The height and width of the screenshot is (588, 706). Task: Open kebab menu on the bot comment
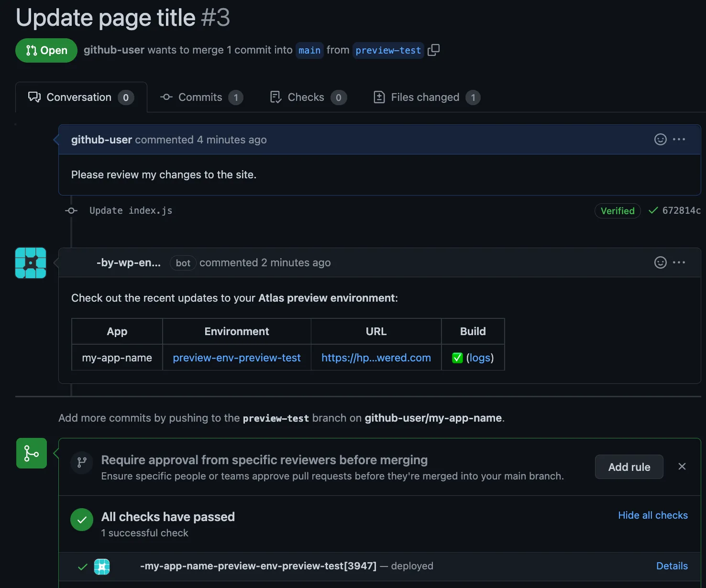pos(679,262)
